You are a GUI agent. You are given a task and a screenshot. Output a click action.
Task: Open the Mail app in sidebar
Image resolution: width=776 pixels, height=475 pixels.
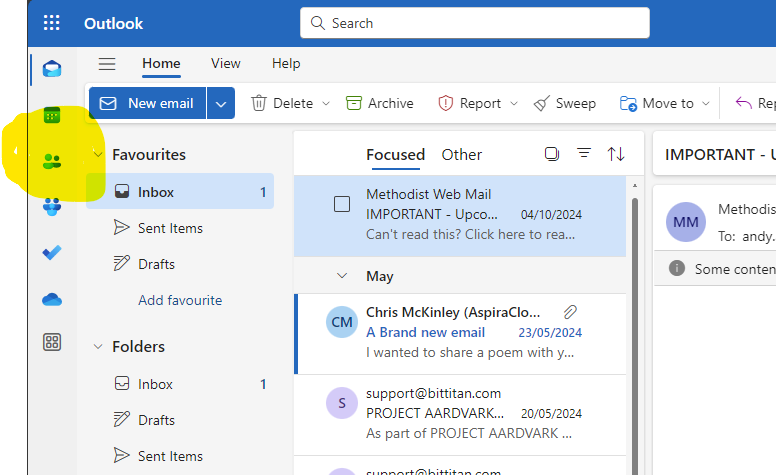pos(52,69)
